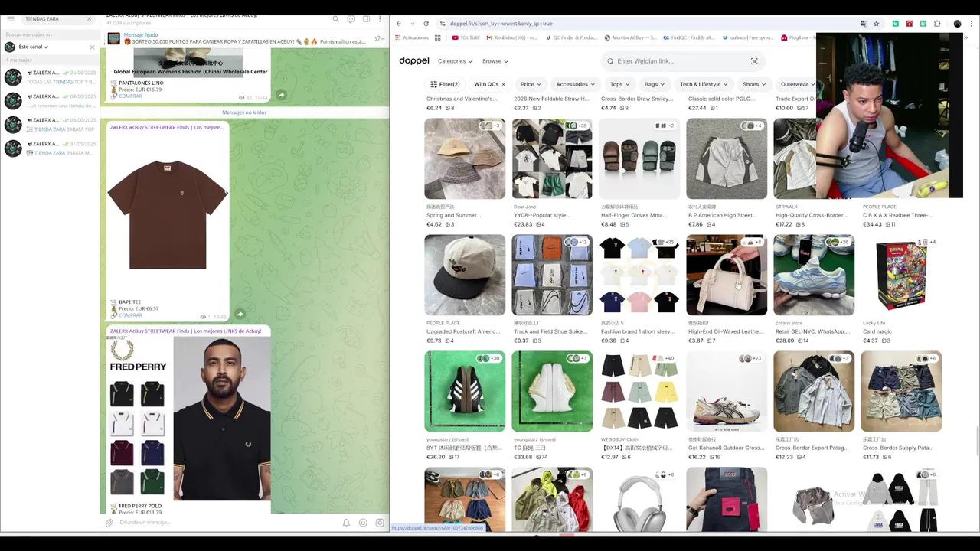Close the Este canal search filter
Image resolution: width=980 pixels, height=551 pixels.
coord(93,47)
